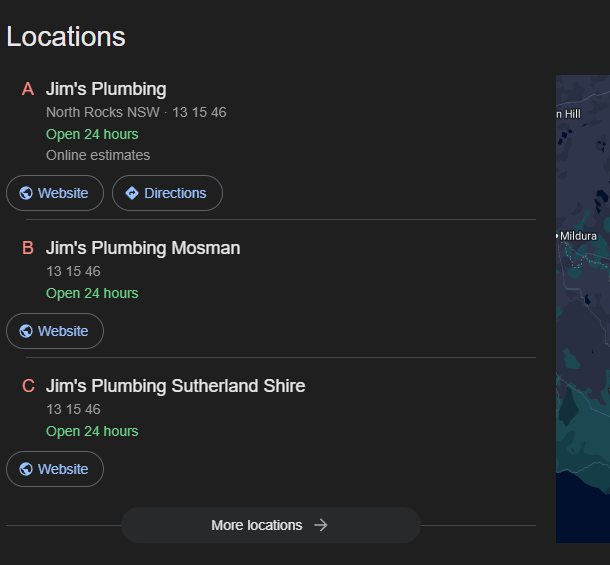Open Jim's Plumbing Sutherland Shire listing title
The image size is (610, 565).
pos(175,386)
